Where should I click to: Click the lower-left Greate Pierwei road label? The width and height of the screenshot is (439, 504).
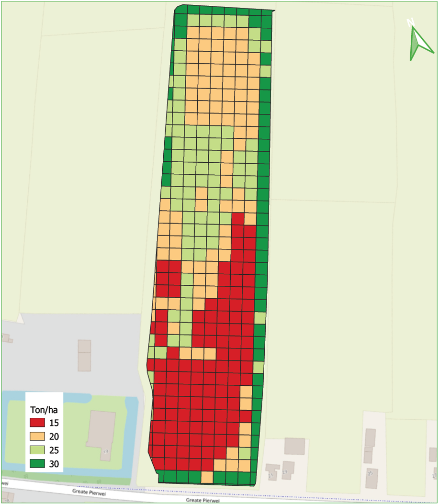pos(89,492)
